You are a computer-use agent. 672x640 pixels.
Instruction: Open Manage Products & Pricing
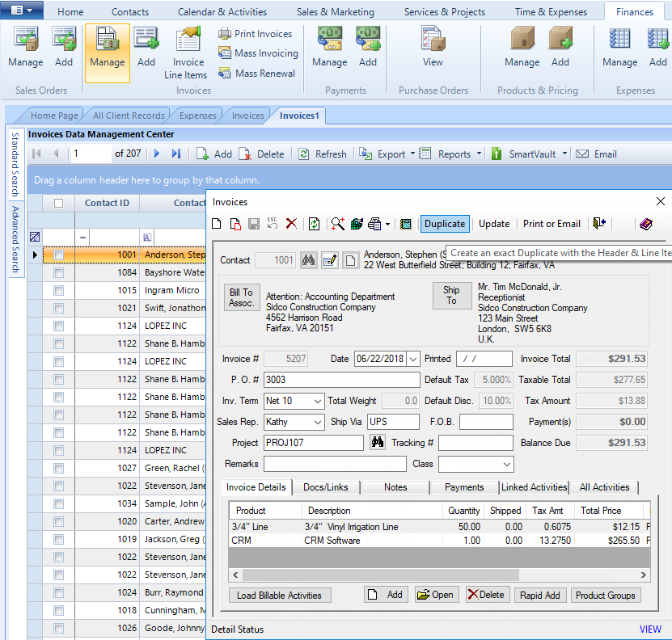coord(522,47)
